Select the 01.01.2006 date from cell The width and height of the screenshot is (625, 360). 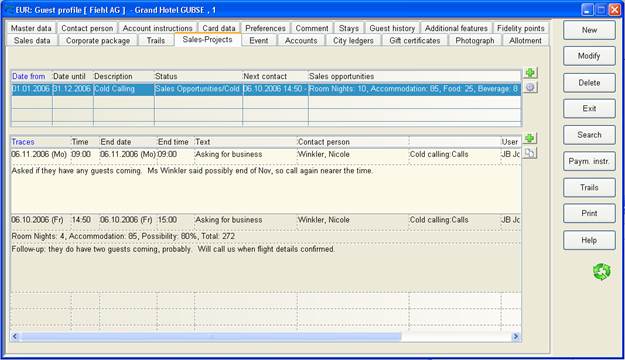click(x=31, y=89)
